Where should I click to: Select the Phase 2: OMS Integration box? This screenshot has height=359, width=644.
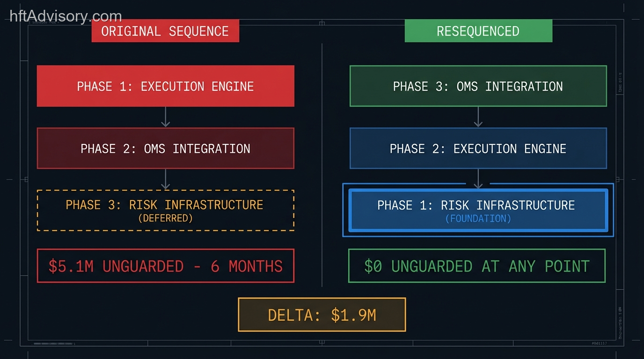pyautogui.click(x=165, y=148)
